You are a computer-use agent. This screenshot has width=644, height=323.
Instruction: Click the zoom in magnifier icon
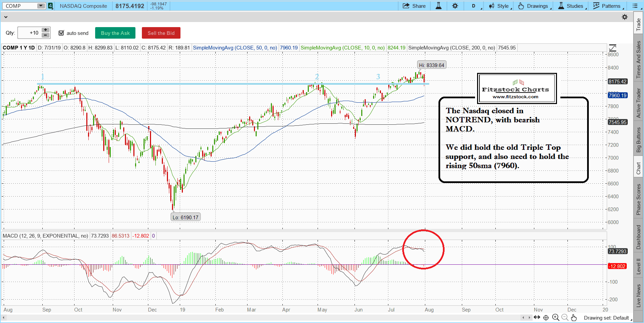(555, 318)
